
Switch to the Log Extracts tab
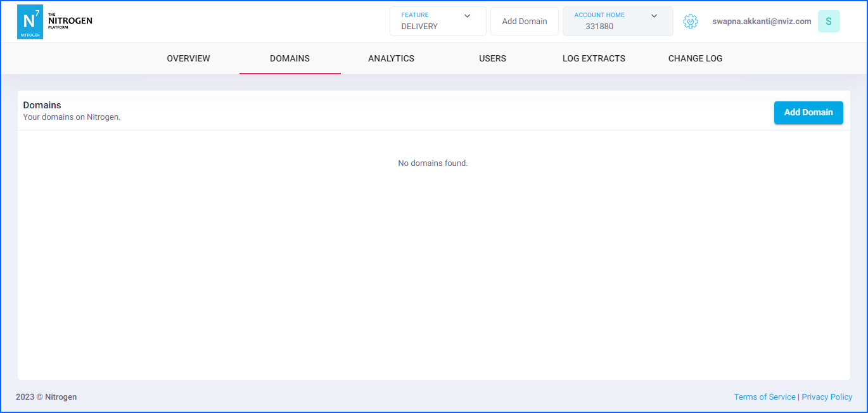594,58
